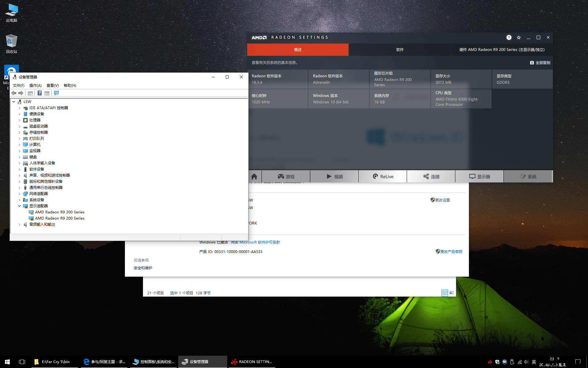Image resolution: width=588 pixels, height=368 pixels.
Task: Switch to RADEON SETTINGS taskbar button
Action: [x=252, y=362]
